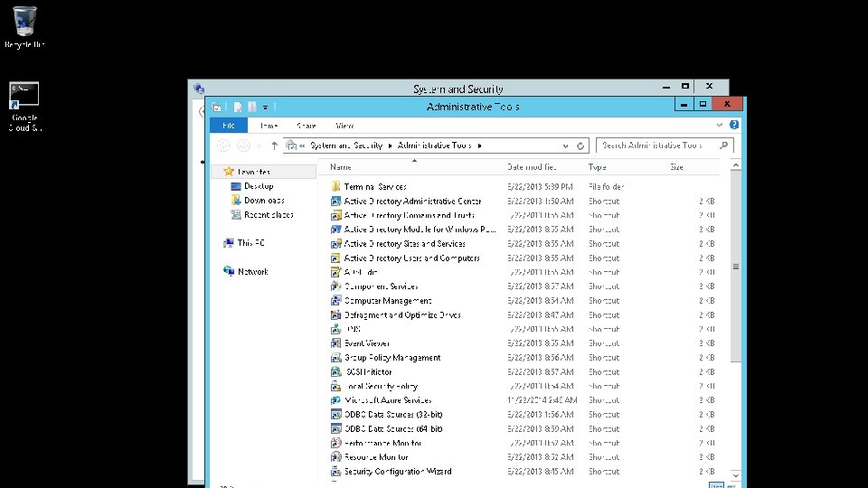
Task: Open Desktop in the navigation pane
Action: (259, 186)
